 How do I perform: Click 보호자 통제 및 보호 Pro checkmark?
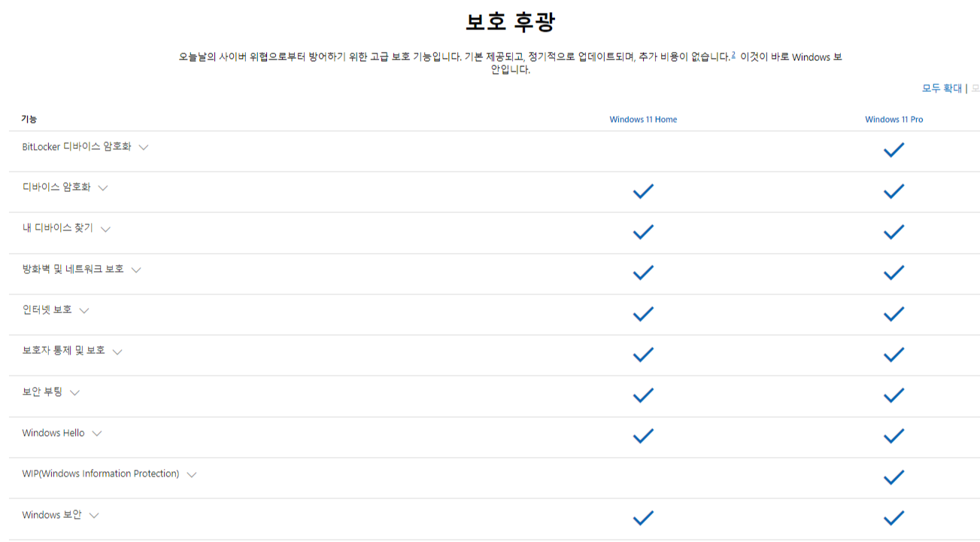coord(894,355)
